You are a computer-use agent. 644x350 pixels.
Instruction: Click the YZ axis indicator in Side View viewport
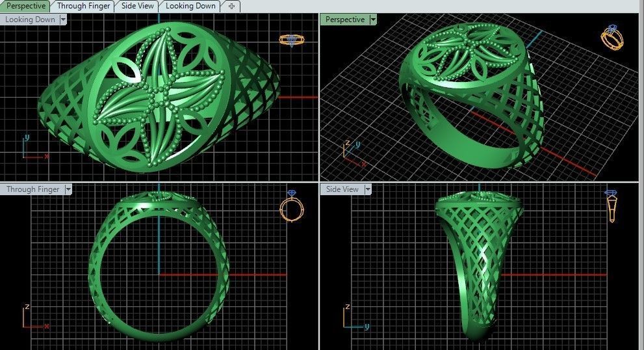click(355, 317)
